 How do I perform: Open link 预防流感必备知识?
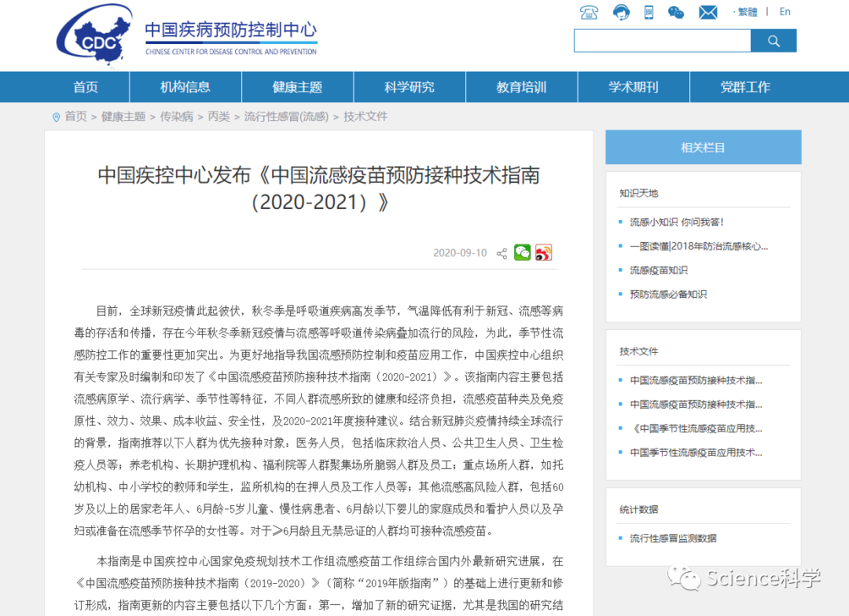tap(669, 294)
